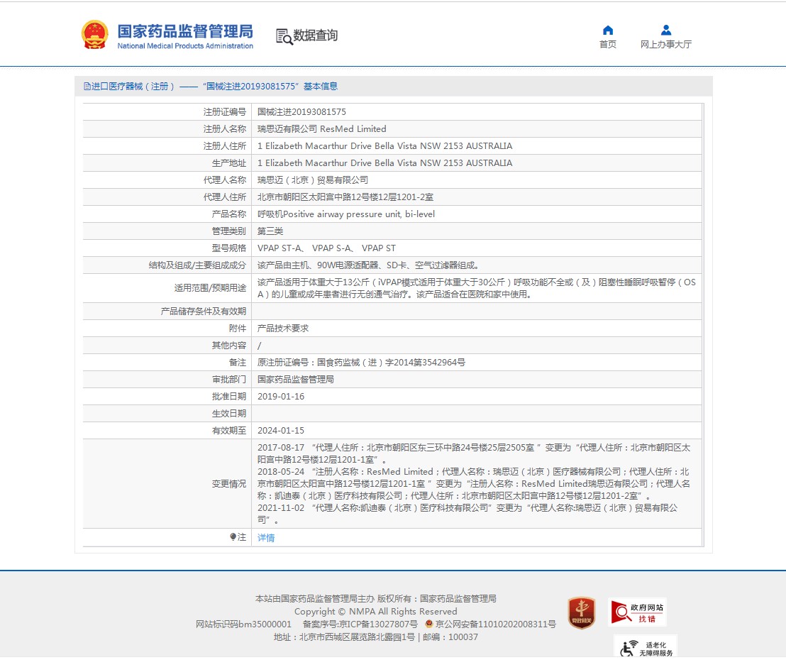The width and height of the screenshot is (786, 672).
Task: Open 网上办事大厅 text link
Action: point(665,44)
